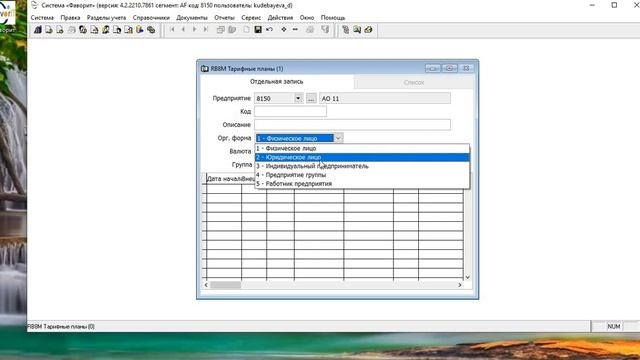The image size is (640, 360).
Task: Click the gray filter funnel icon
Action: click(325, 30)
